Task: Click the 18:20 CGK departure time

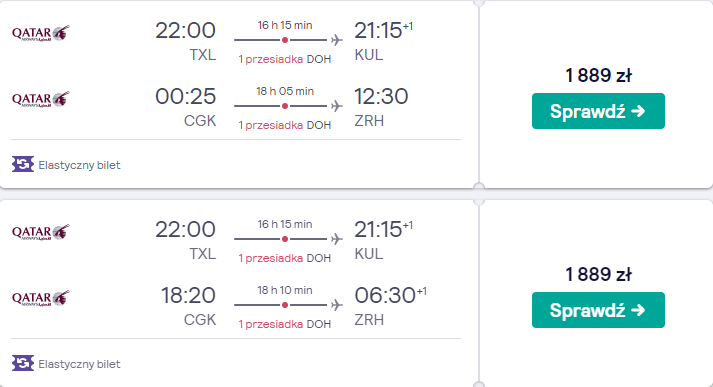Action: tap(188, 295)
